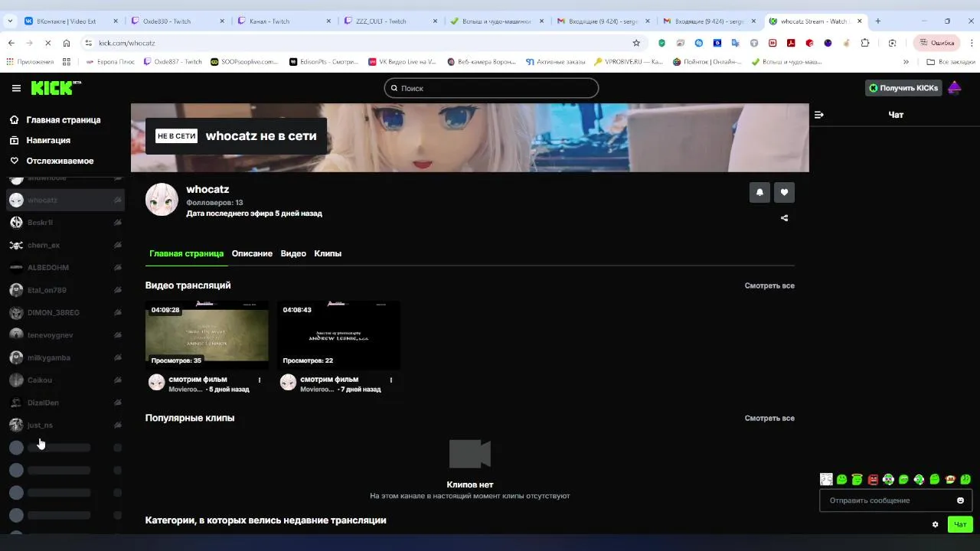Viewport: 980px width, 551px height.
Task: Open the Активные заказы bookmark
Action: pyautogui.click(x=556, y=62)
